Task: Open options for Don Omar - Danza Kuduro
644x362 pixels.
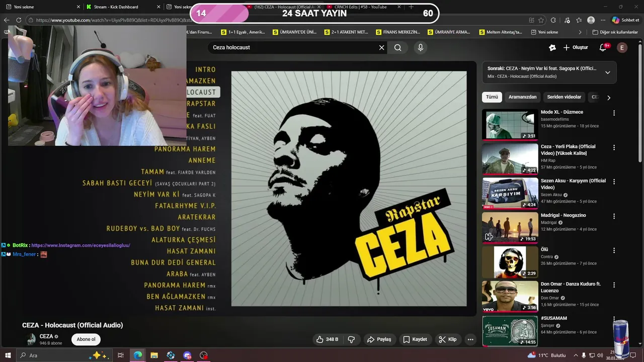Action: tap(614, 285)
